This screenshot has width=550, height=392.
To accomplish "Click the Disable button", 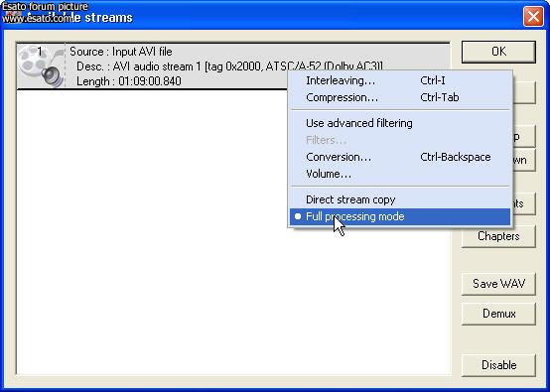I will coord(498,365).
